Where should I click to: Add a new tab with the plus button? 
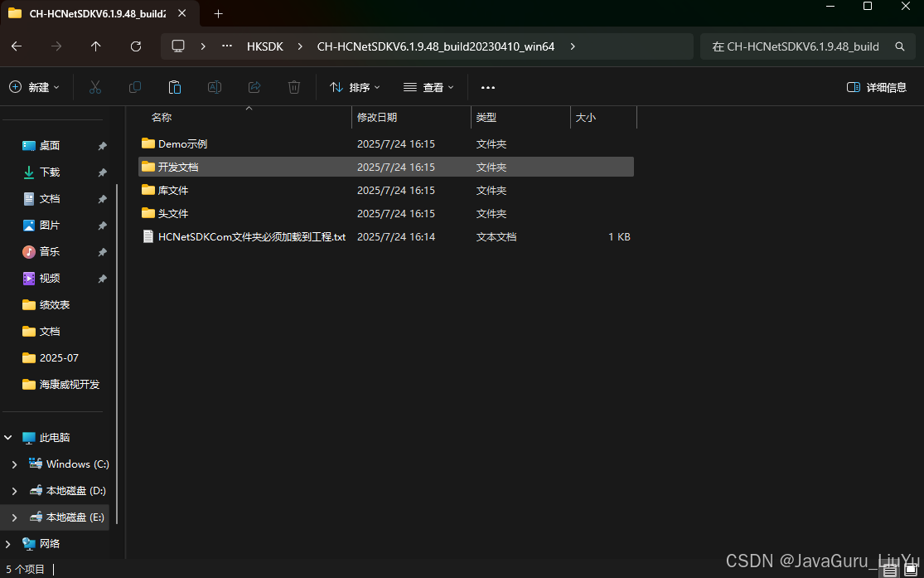[218, 13]
